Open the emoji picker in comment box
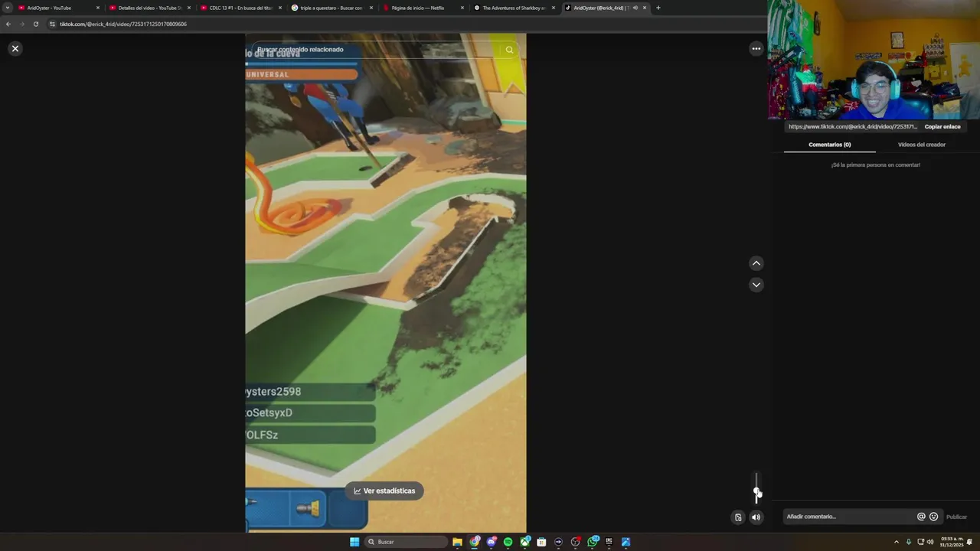The width and height of the screenshot is (980, 551). 933,517
